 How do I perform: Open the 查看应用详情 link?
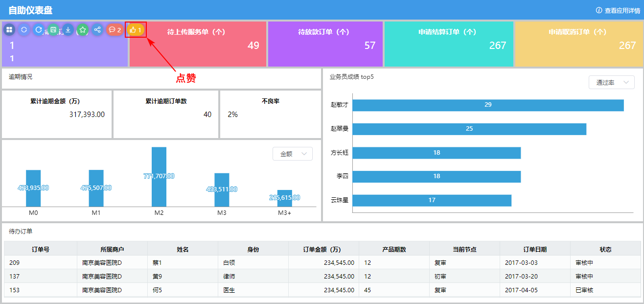[x=622, y=10]
